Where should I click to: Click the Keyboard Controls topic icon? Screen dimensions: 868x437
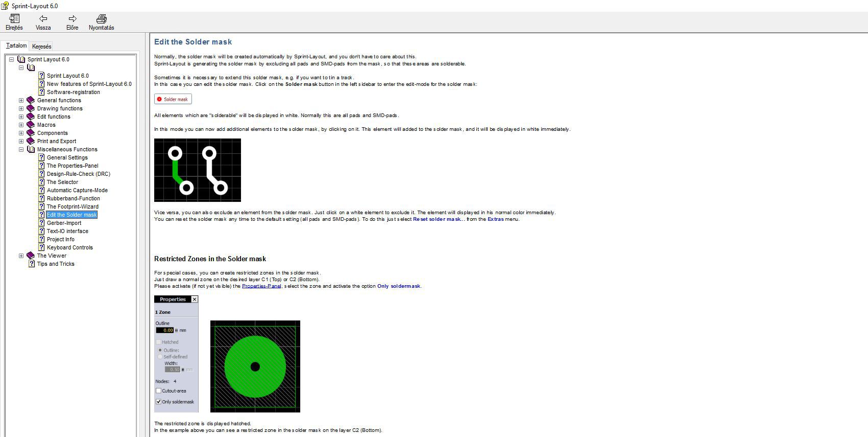coord(41,247)
